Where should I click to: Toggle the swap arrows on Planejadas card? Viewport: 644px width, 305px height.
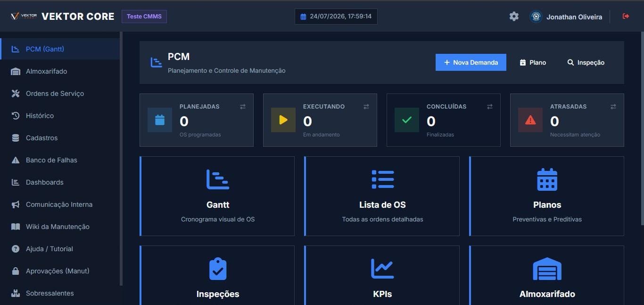(243, 107)
